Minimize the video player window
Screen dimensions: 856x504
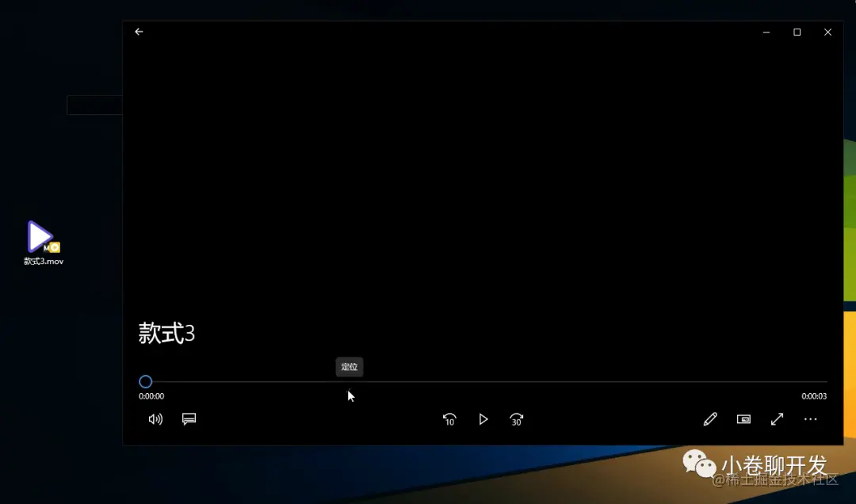(766, 32)
